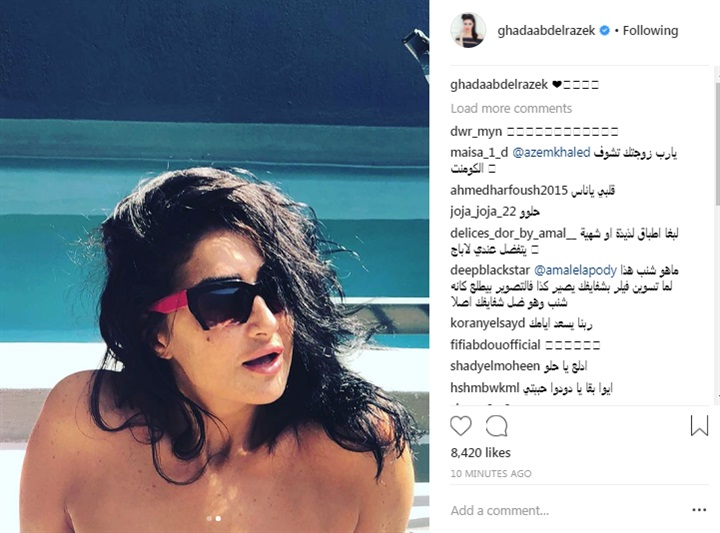The height and width of the screenshot is (533, 720).
Task: Open the @azemkhaled mention link
Action: coord(551,152)
